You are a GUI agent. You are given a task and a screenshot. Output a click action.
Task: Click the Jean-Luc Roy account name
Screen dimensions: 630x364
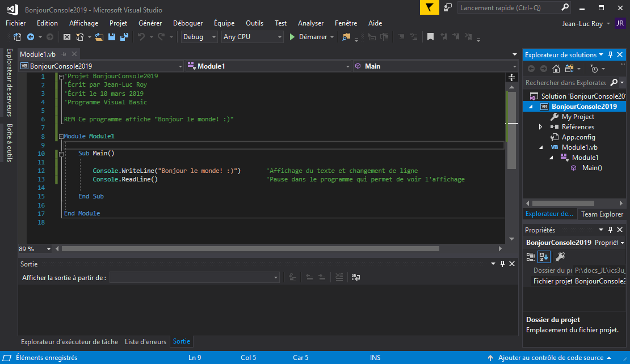pyautogui.click(x=582, y=24)
